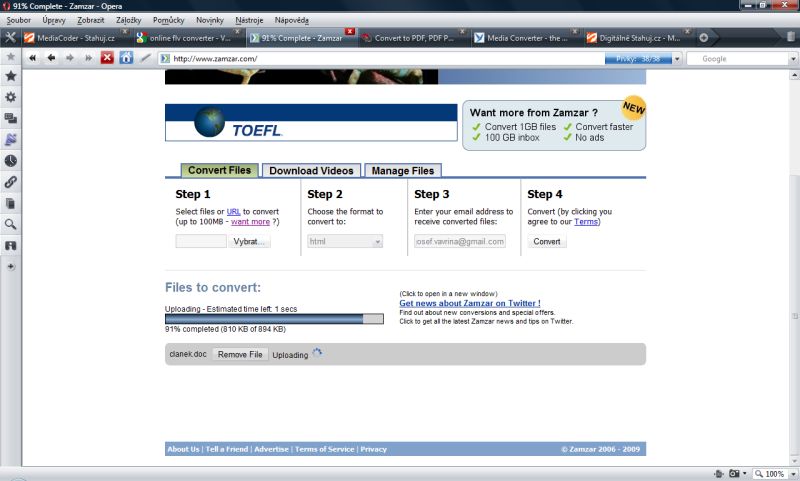Viewport: 800px width, 481px height.
Task: Open the Úpravy menu
Action: tap(54, 20)
